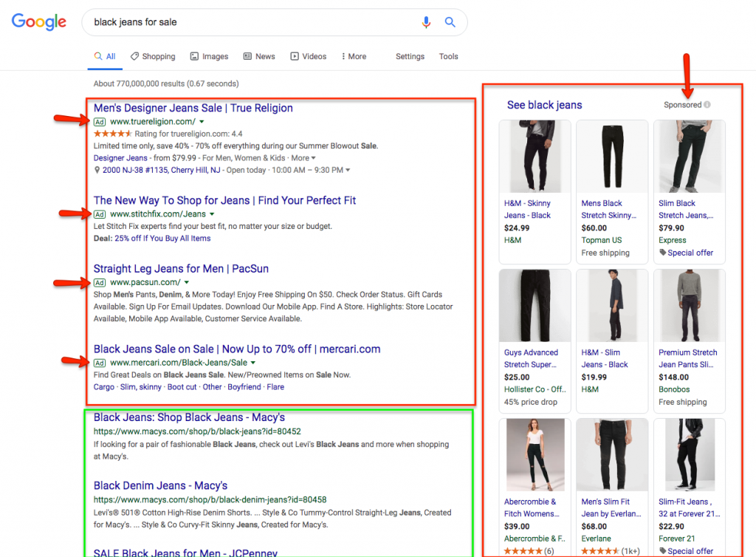Open Black Jeans Sale on Sale mercari link

click(x=237, y=349)
